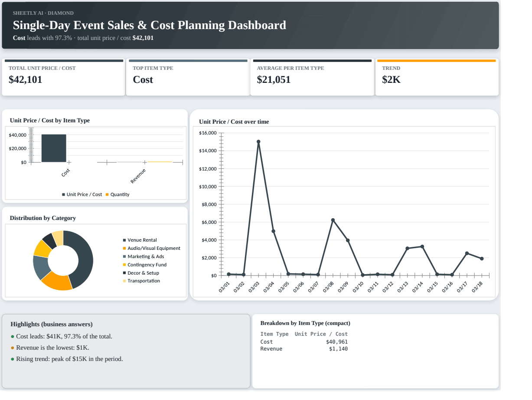
Task: Click the Venue Rental legend color swatch
Action: [124, 240]
